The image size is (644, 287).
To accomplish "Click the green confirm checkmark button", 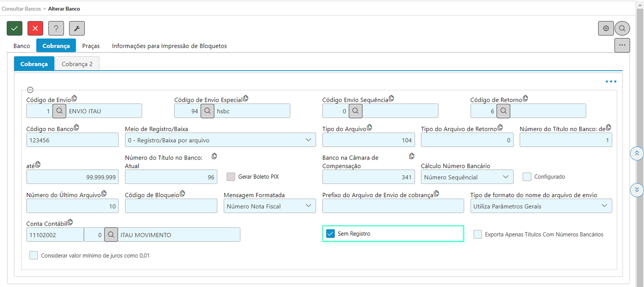I will tap(15, 29).
